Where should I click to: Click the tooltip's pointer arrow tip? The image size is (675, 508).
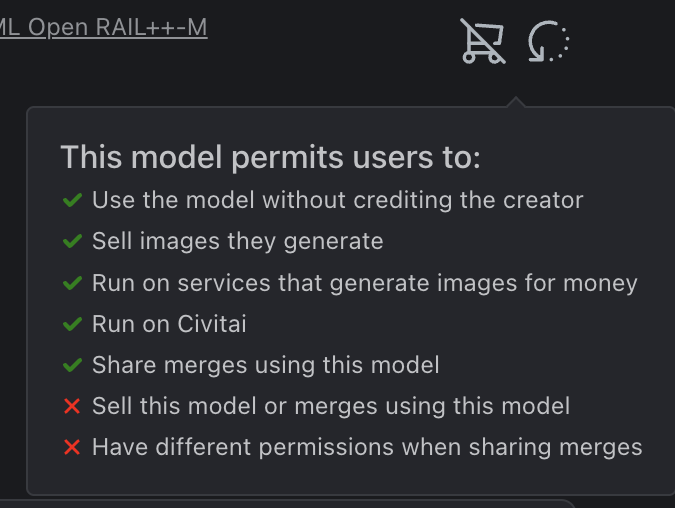[x=515, y=100]
